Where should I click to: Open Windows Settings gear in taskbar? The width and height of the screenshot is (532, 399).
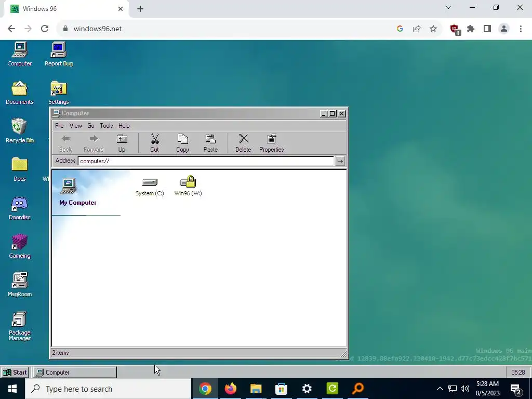[307, 389]
